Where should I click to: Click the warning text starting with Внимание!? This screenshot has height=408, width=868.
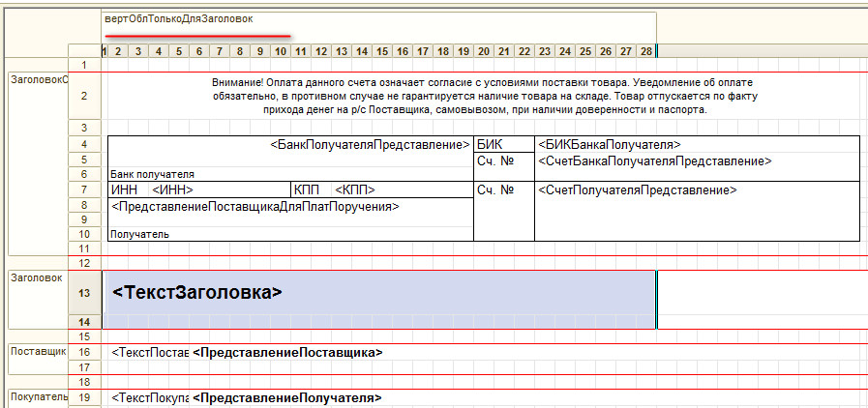pyautogui.click(x=482, y=96)
